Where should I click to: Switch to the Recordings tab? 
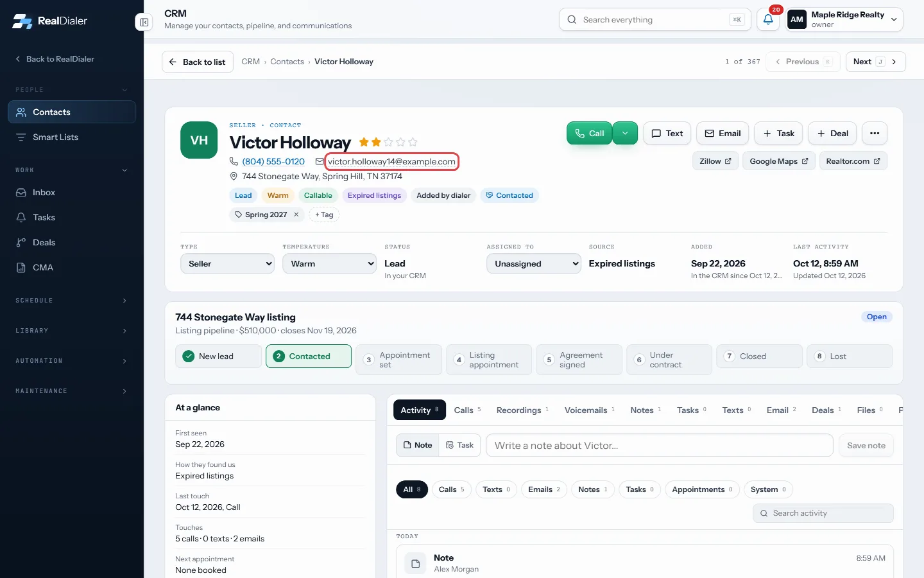[522, 410]
